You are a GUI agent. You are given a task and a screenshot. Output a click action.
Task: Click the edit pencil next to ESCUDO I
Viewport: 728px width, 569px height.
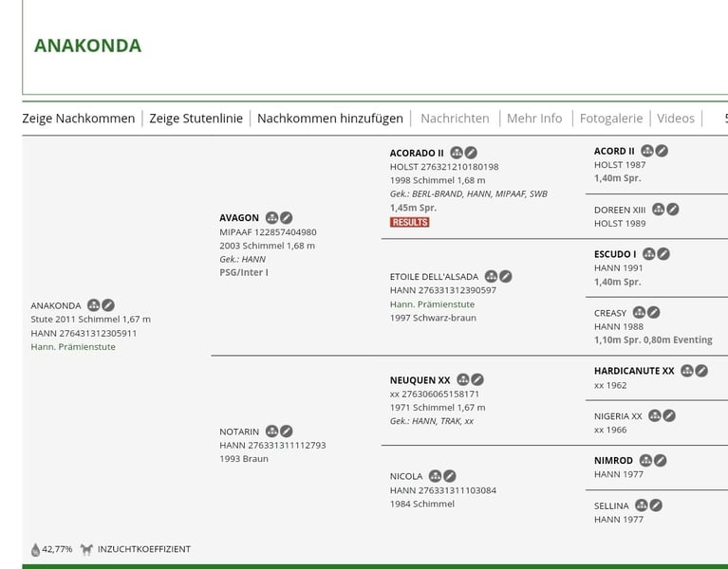click(x=663, y=254)
